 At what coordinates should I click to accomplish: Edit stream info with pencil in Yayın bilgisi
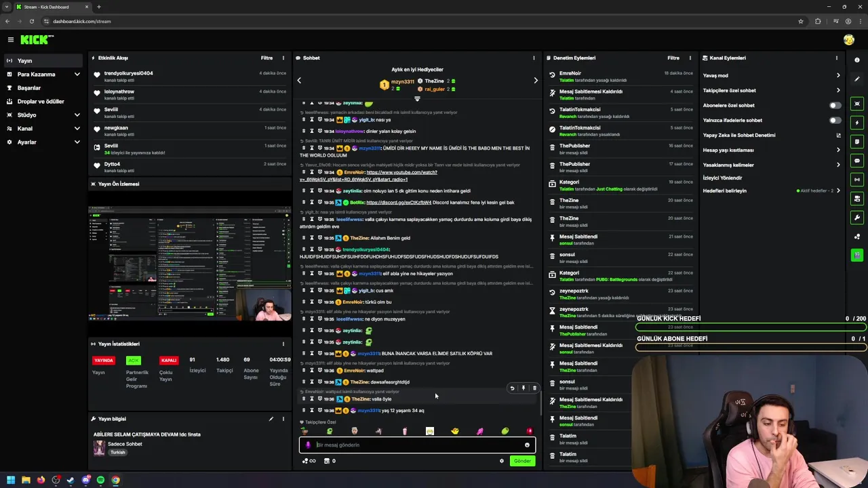pyautogui.click(x=271, y=419)
